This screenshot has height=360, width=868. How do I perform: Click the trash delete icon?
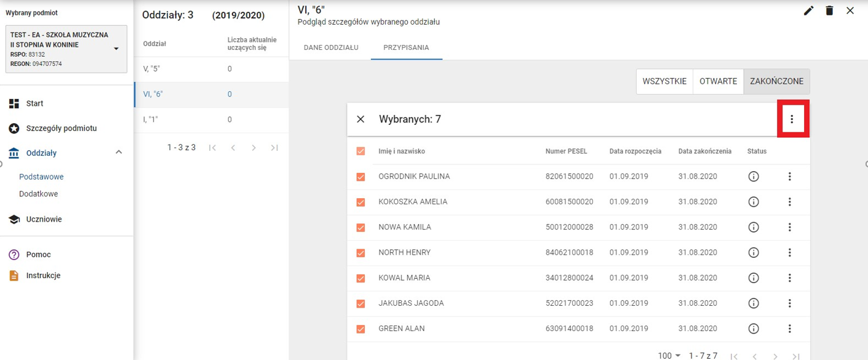[x=829, y=10]
